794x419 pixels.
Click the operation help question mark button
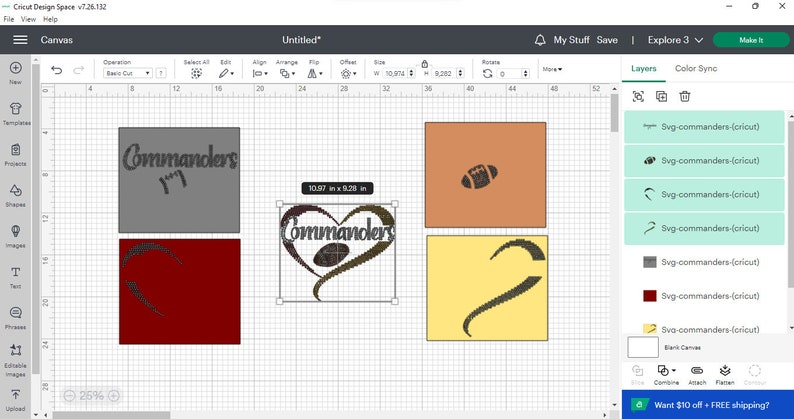coord(161,73)
